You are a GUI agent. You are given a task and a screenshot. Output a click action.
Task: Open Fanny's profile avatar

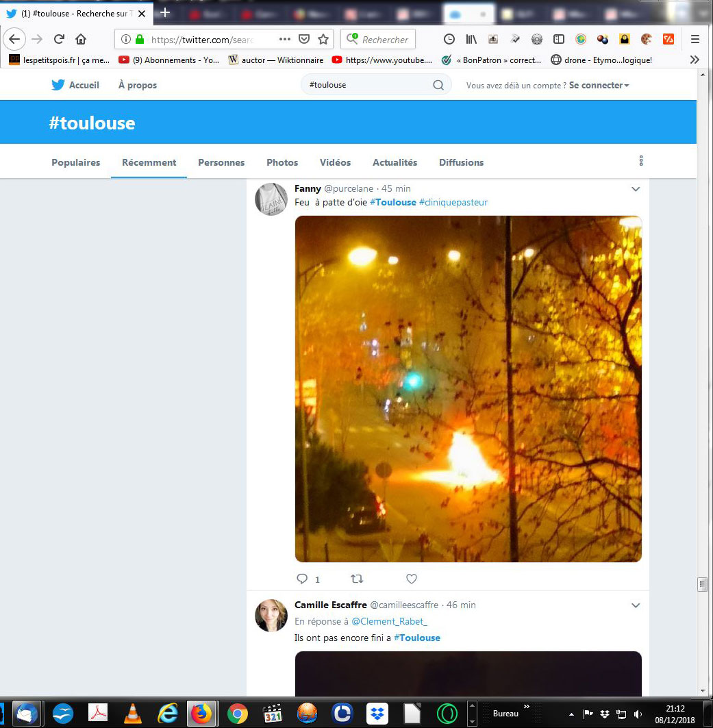coord(271,199)
